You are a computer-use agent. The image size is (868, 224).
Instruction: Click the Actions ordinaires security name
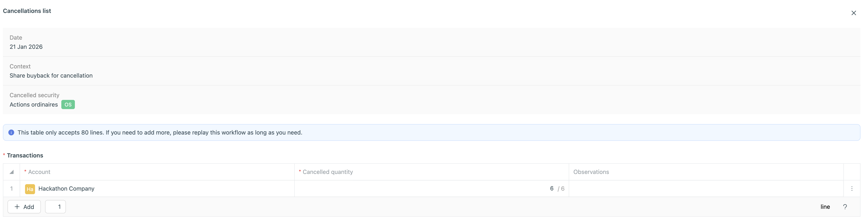pos(34,105)
